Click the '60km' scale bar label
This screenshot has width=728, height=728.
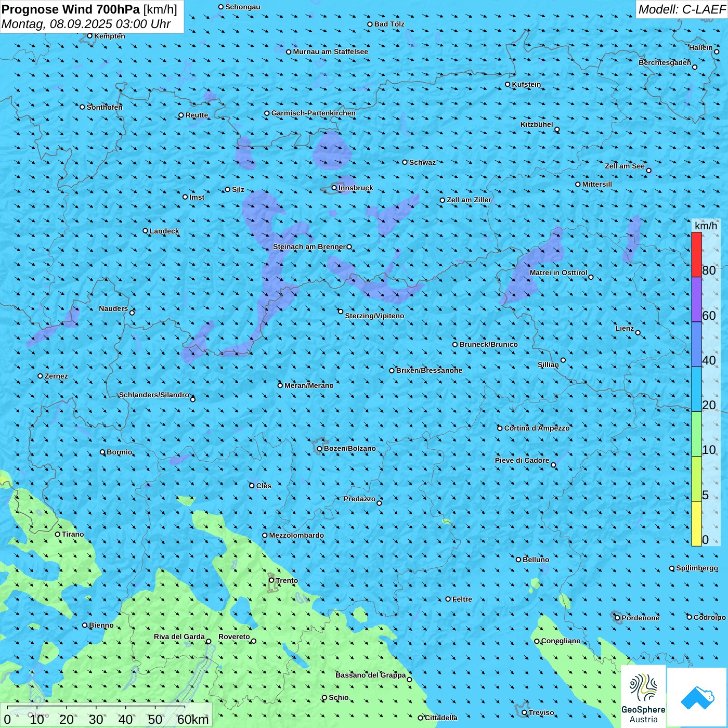(193, 720)
